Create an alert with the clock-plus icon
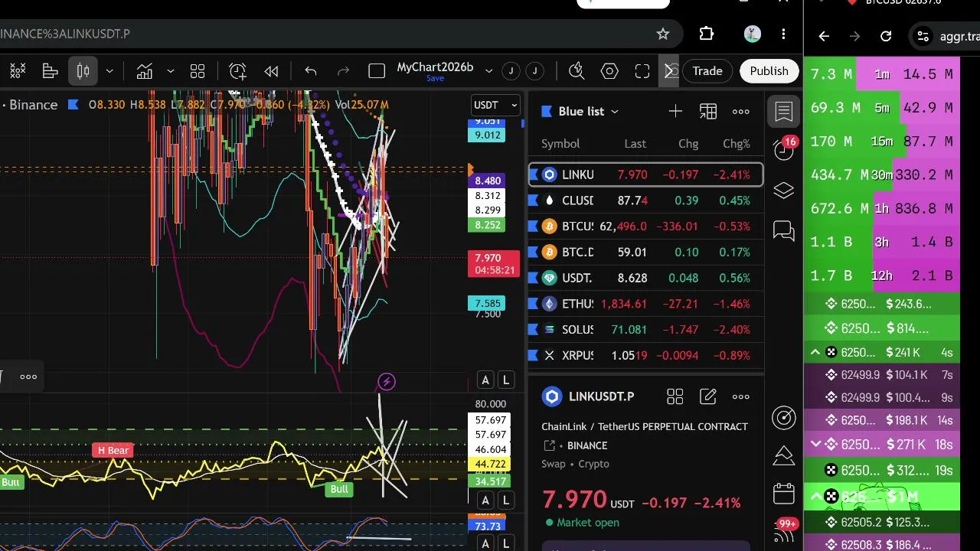 click(x=238, y=71)
